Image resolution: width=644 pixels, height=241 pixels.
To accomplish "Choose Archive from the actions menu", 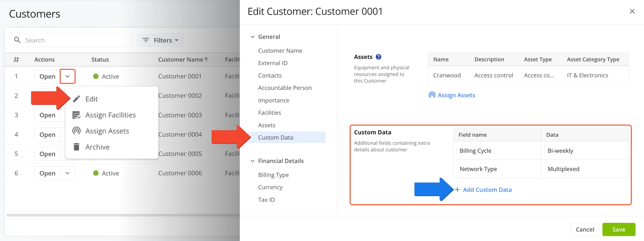I will 97,147.
